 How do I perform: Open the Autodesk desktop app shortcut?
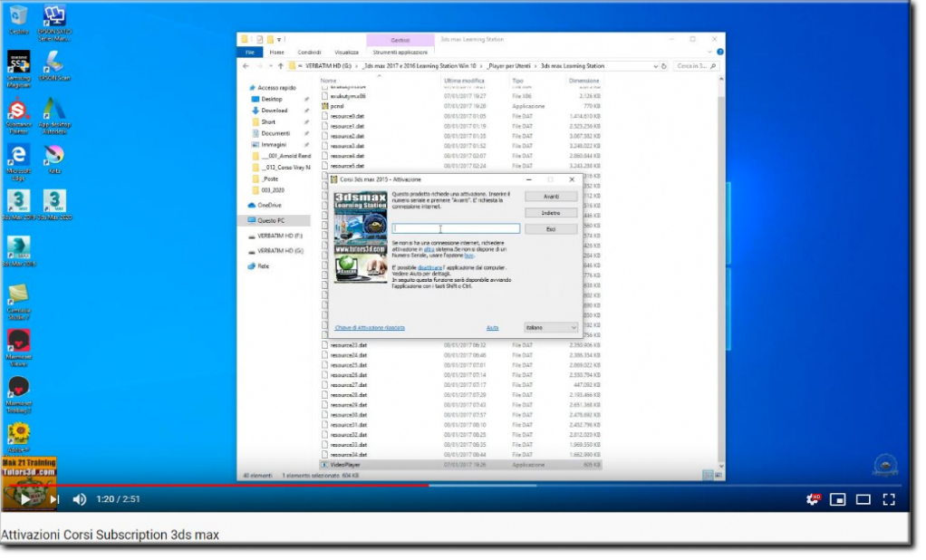[x=54, y=116]
